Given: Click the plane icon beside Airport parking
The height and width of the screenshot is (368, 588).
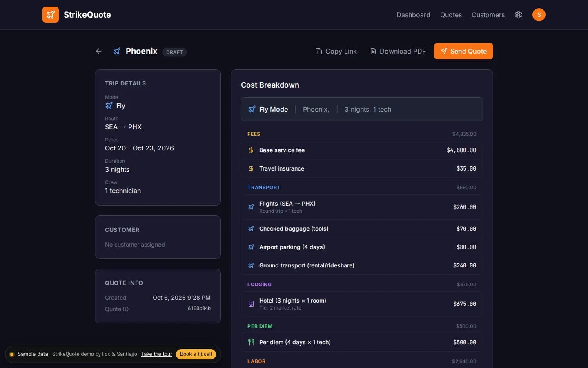Looking at the screenshot, I should (x=251, y=247).
